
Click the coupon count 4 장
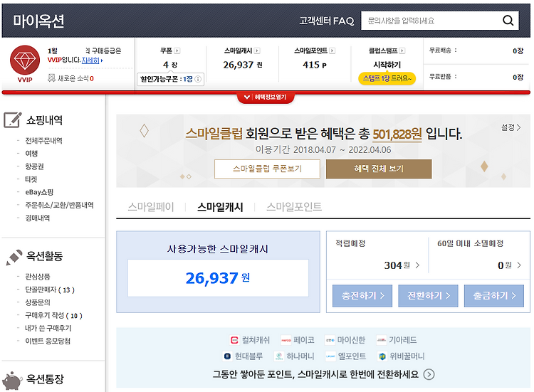[x=170, y=65]
